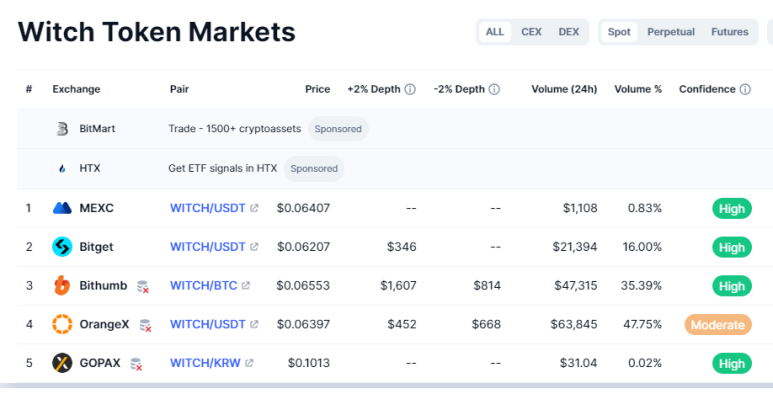Click the Bitget exchange logo icon

click(62, 247)
